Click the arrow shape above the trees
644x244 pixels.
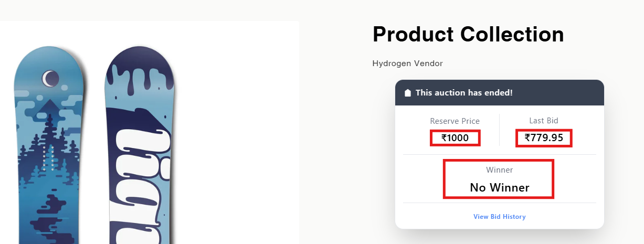(48, 107)
